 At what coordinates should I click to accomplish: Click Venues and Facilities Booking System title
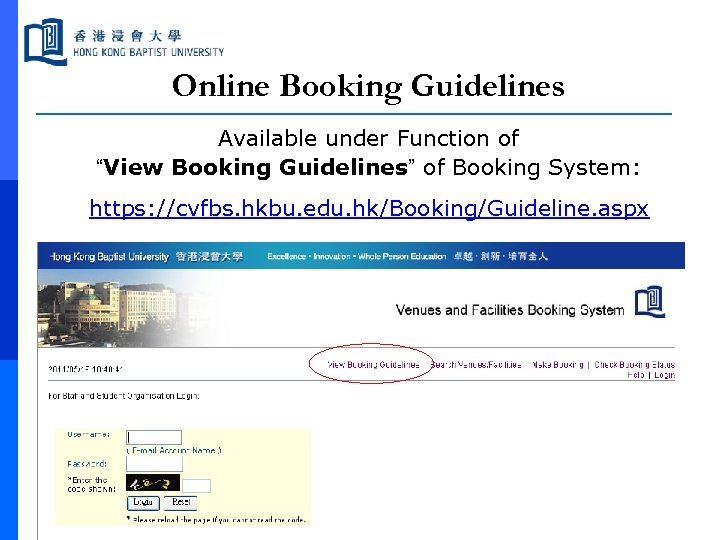[x=510, y=310]
